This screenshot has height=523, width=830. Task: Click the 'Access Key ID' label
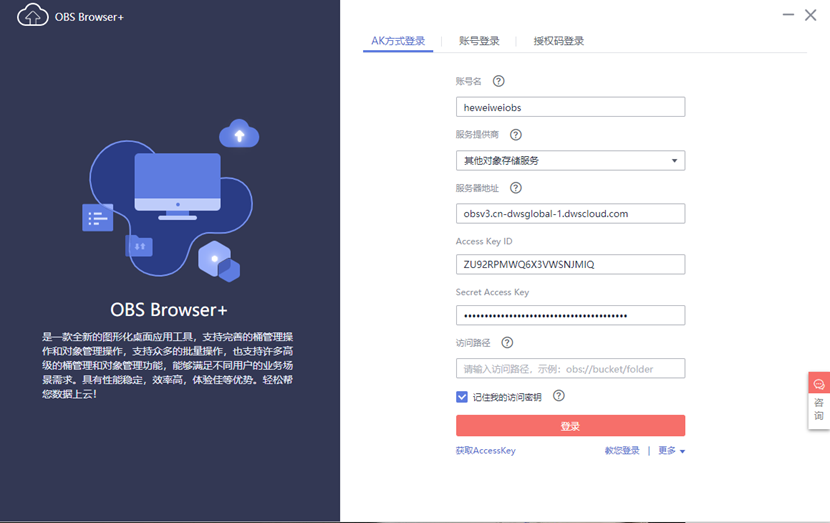(484, 241)
